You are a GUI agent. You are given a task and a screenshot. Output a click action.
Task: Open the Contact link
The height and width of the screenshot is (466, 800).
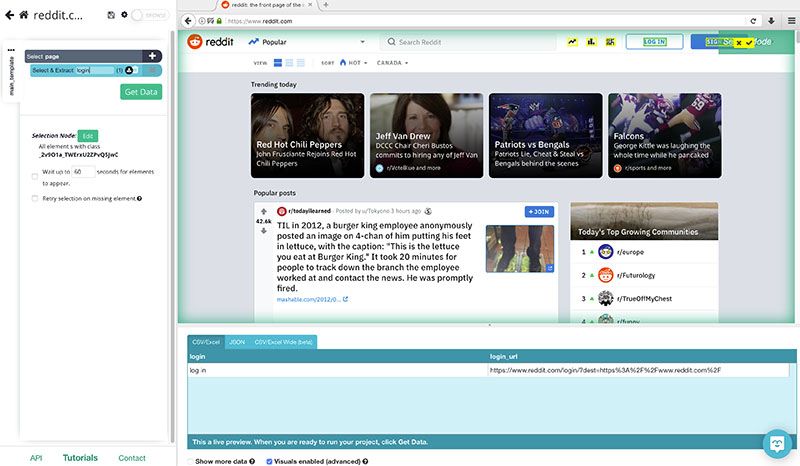pos(132,458)
